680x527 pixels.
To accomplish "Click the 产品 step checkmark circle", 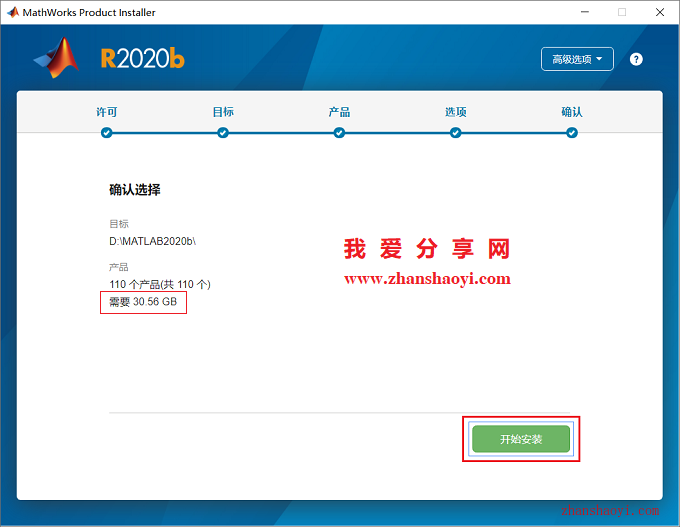I will (x=339, y=133).
